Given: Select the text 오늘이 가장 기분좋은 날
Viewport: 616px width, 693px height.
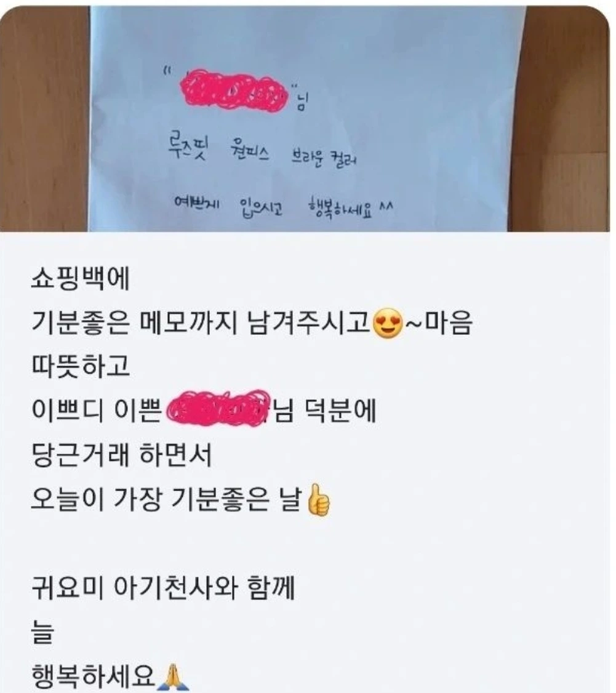Looking at the screenshot, I should tap(167, 500).
